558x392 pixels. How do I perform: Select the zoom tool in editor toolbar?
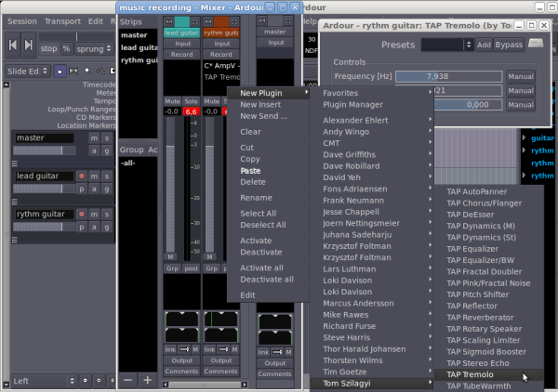point(87,72)
